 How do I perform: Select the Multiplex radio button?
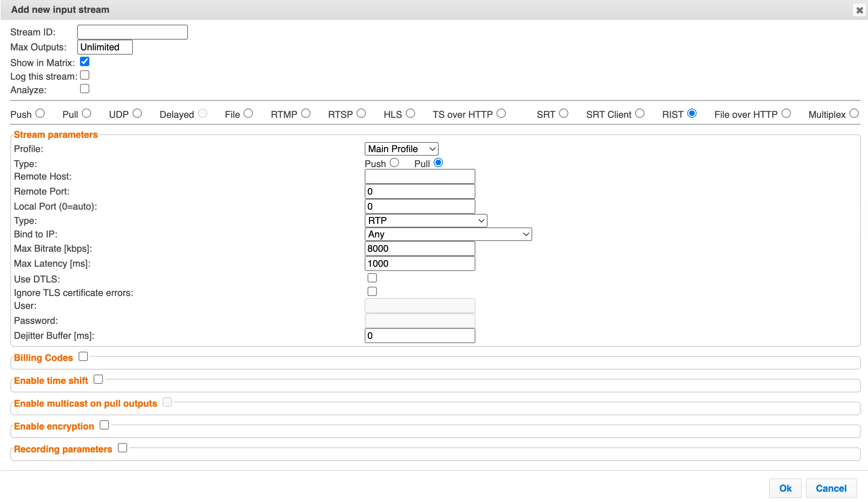(x=854, y=114)
